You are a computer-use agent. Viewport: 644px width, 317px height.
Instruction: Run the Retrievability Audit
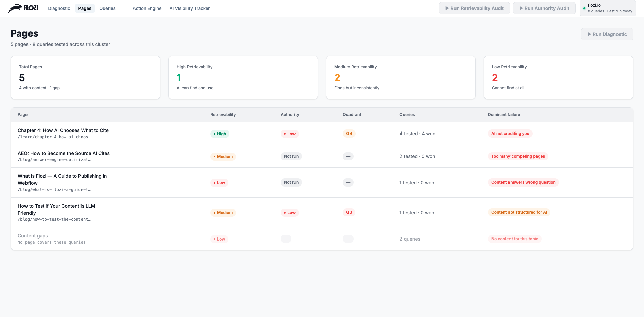click(x=475, y=8)
